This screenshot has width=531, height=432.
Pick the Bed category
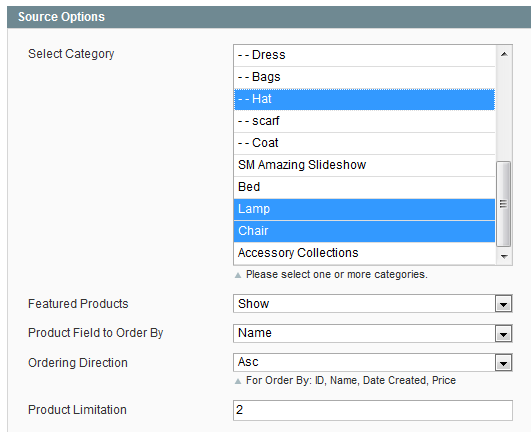tap(364, 187)
